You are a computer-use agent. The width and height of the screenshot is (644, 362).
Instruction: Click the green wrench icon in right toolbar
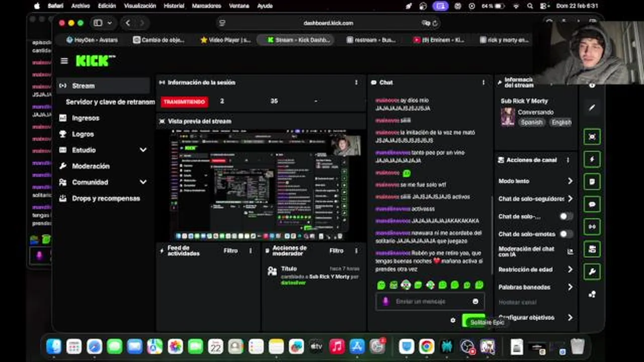(592, 272)
